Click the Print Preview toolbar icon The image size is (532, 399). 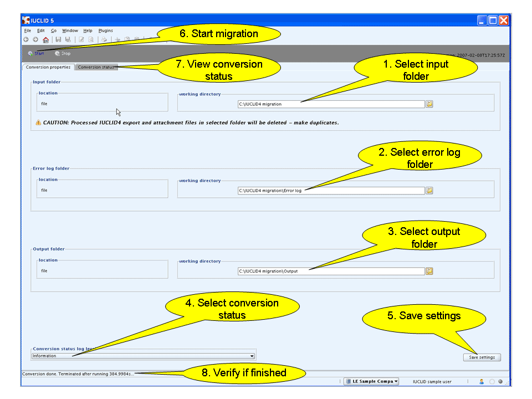91,40
